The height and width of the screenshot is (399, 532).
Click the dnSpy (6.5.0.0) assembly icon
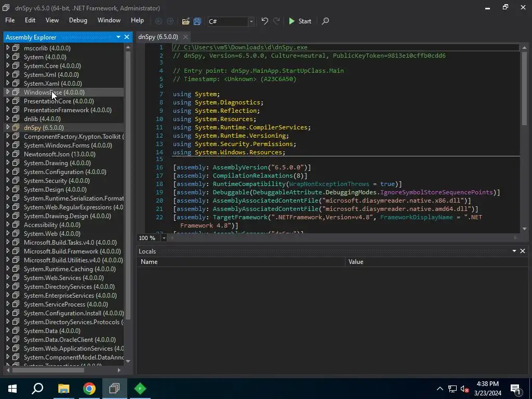[x=16, y=127]
